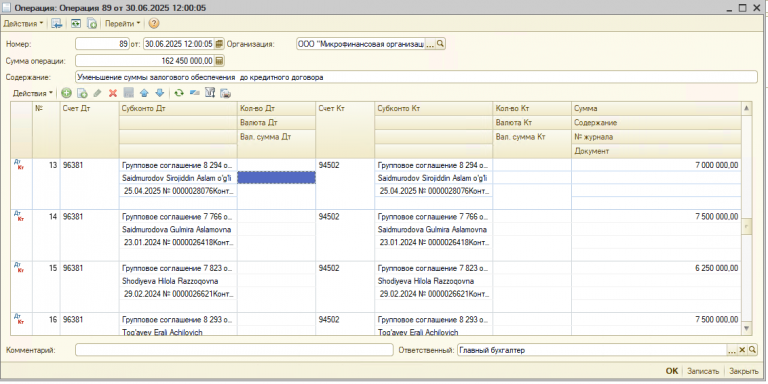
Task: Open the calendar picker next to the date
Action: (x=219, y=44)
